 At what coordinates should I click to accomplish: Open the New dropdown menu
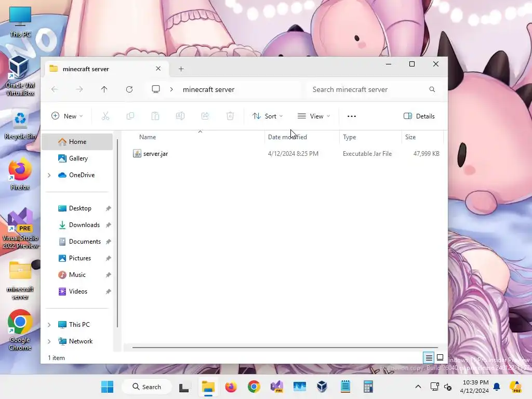(67, 116)
